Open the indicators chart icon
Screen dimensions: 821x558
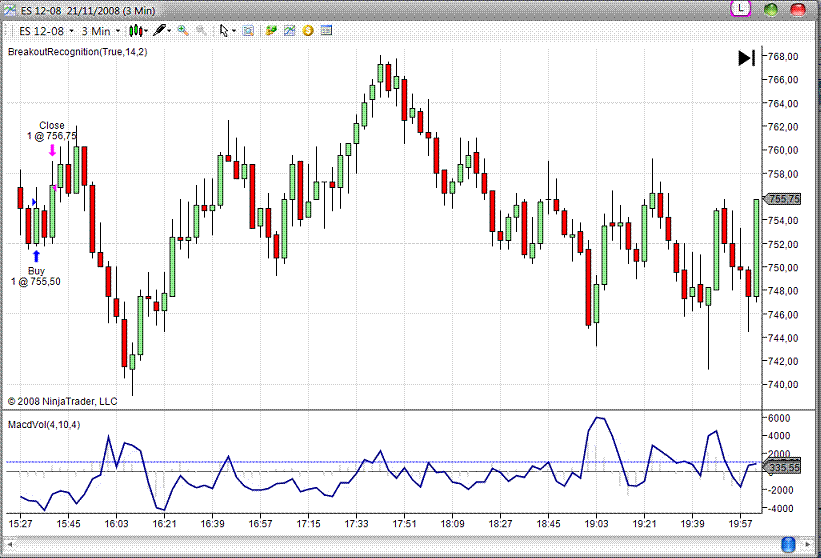click(290, 31)
